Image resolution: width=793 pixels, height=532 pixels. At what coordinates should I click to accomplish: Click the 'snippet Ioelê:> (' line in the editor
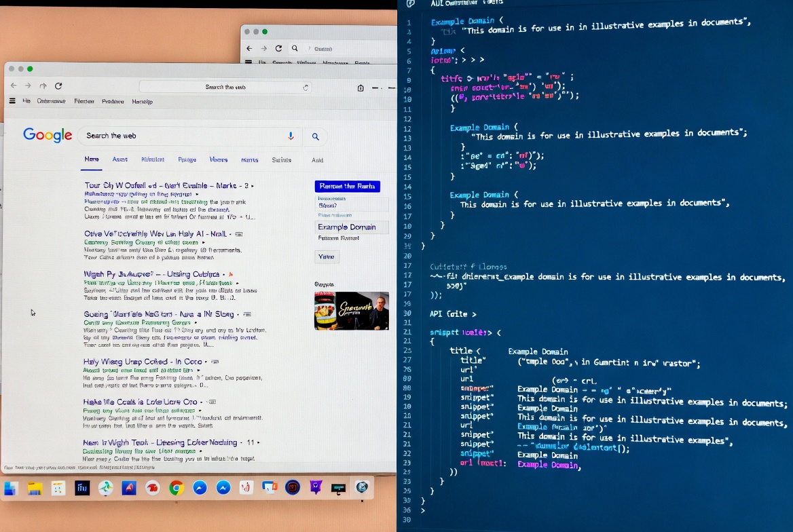pos(465,332)
